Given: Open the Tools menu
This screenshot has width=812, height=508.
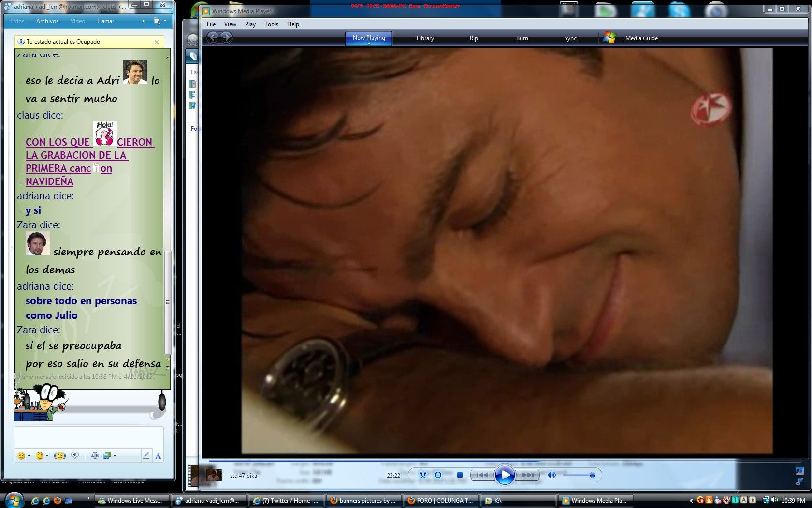Looking at the screenshot, I should (x=271, y=24).
